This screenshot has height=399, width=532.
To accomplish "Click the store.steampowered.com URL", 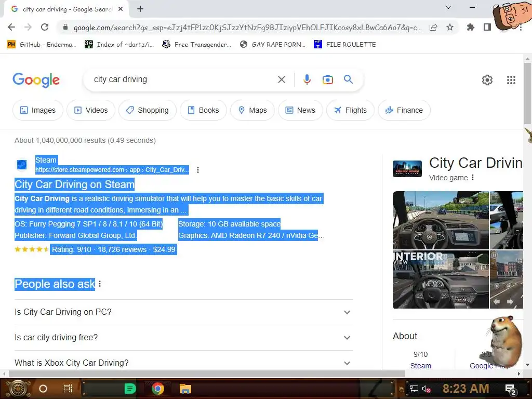I will pyautogui.click(x=112, y=170).
